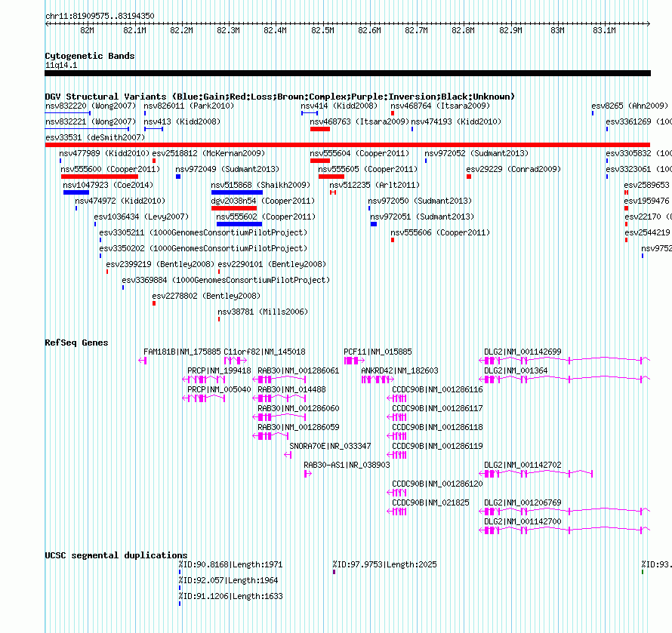Select the PRCP|NM_005040 transcript glyph

pos(204,398)
